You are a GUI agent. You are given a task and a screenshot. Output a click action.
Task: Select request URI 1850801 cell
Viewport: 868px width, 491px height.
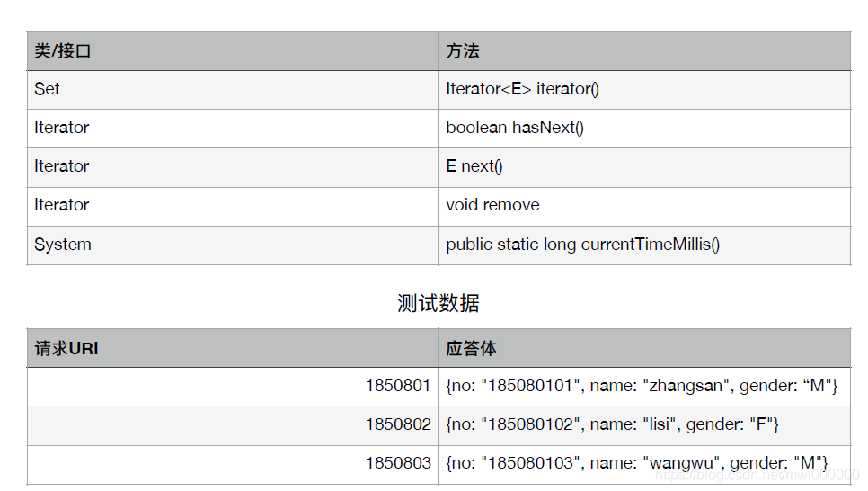[x=233, y=387]
